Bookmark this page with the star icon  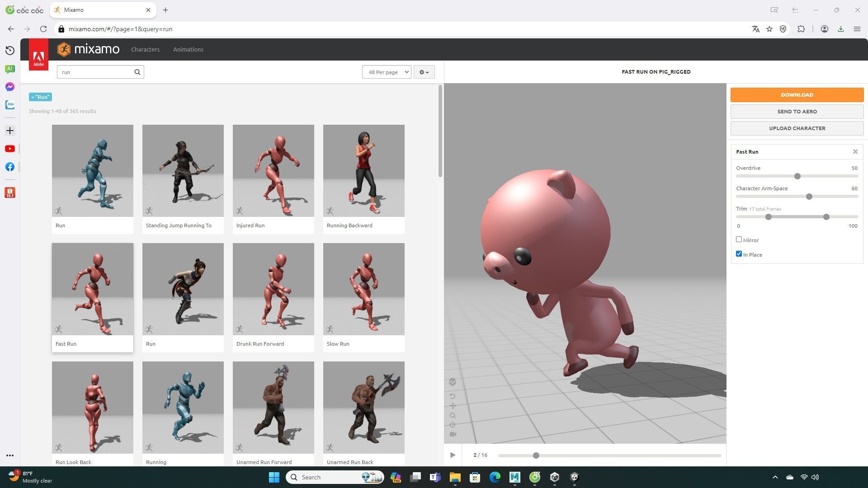769,29
